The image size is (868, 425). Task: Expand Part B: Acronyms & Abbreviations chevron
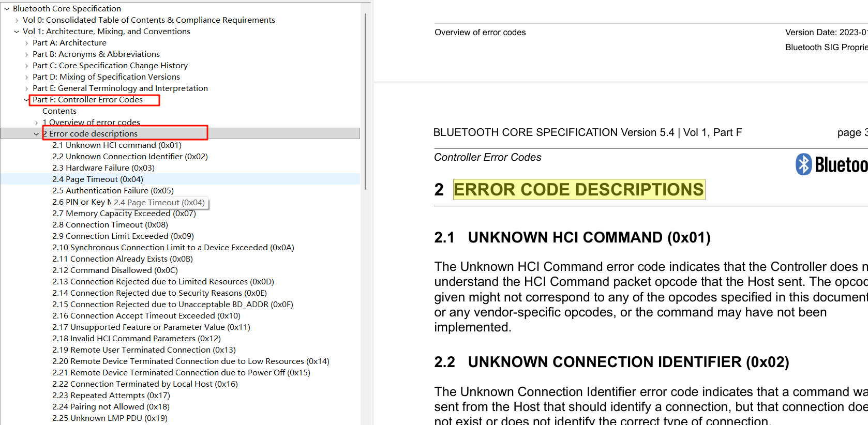click(x=26, y=54)
